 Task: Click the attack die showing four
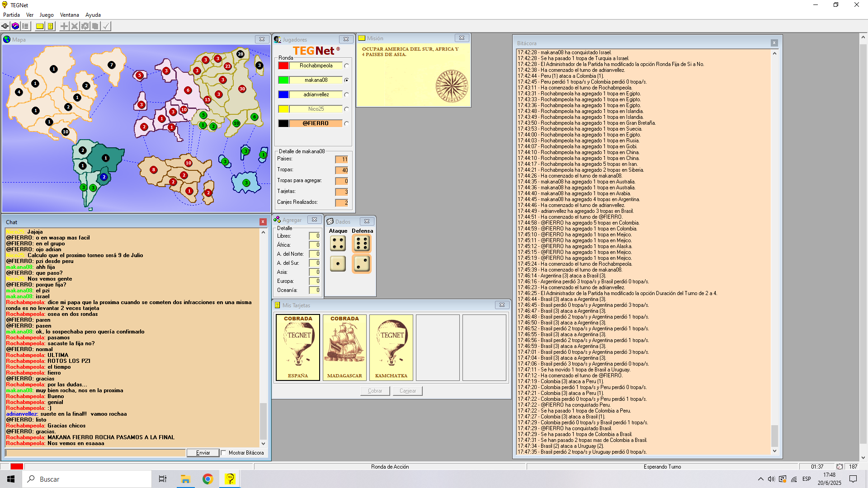coord(338,244)
